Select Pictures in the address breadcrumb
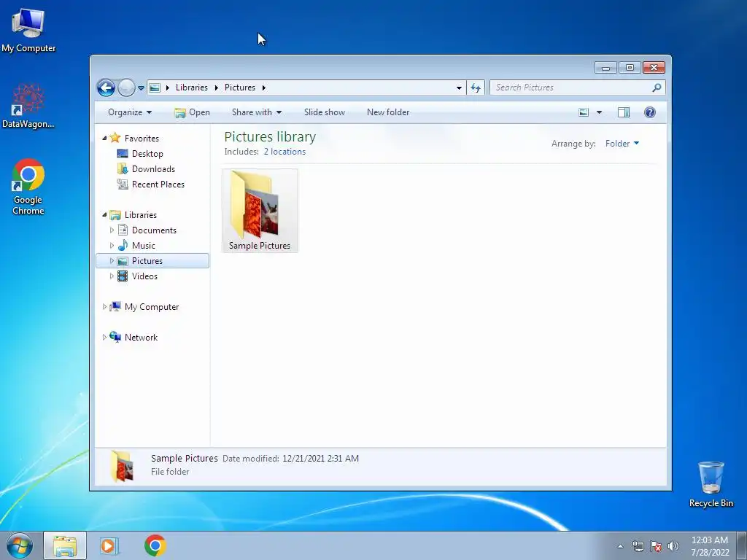The width and height of the screenshot is (747, 560). coord(239,87)
